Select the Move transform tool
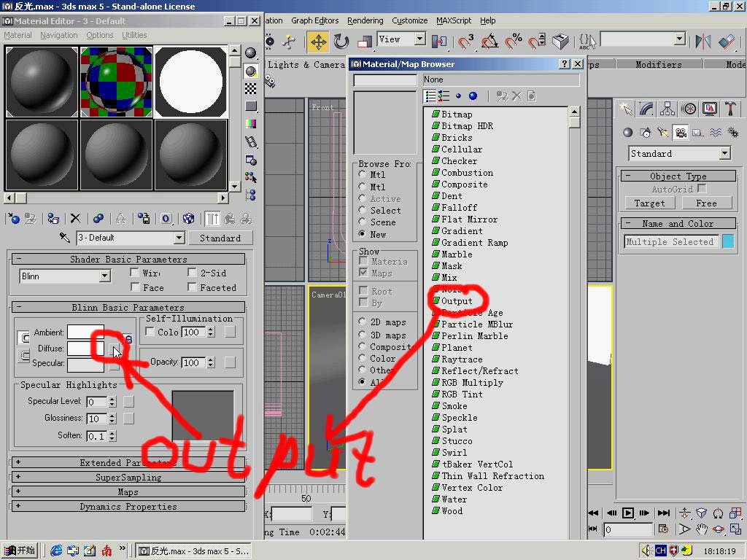 (318, 42)
